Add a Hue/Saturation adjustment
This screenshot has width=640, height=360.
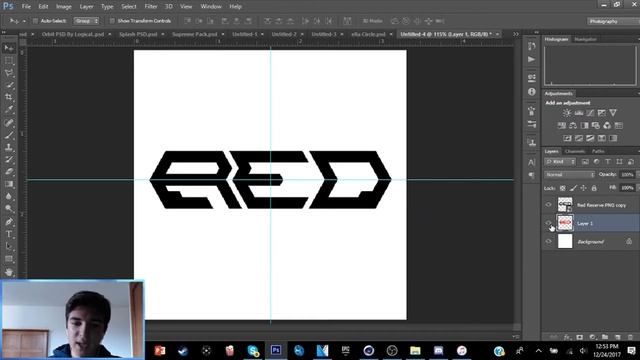point(562,125)
